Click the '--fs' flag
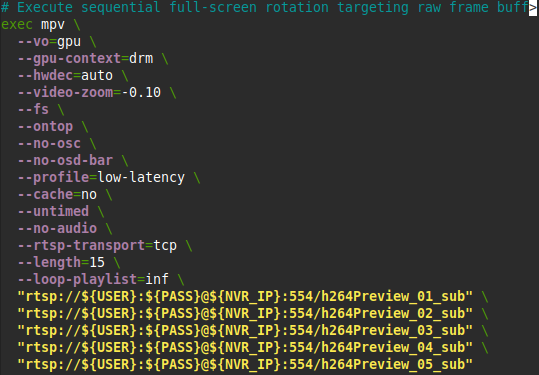The width and height of the screenshot is (539, 375). click(33, 110)
